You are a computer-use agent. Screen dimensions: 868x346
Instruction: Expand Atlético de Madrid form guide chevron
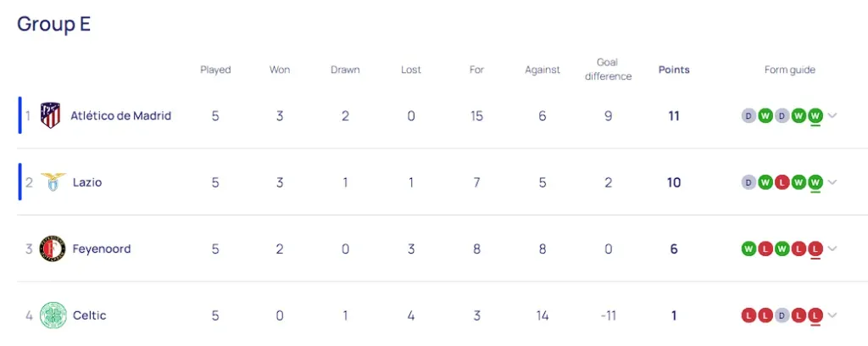(x=832, y=115)
